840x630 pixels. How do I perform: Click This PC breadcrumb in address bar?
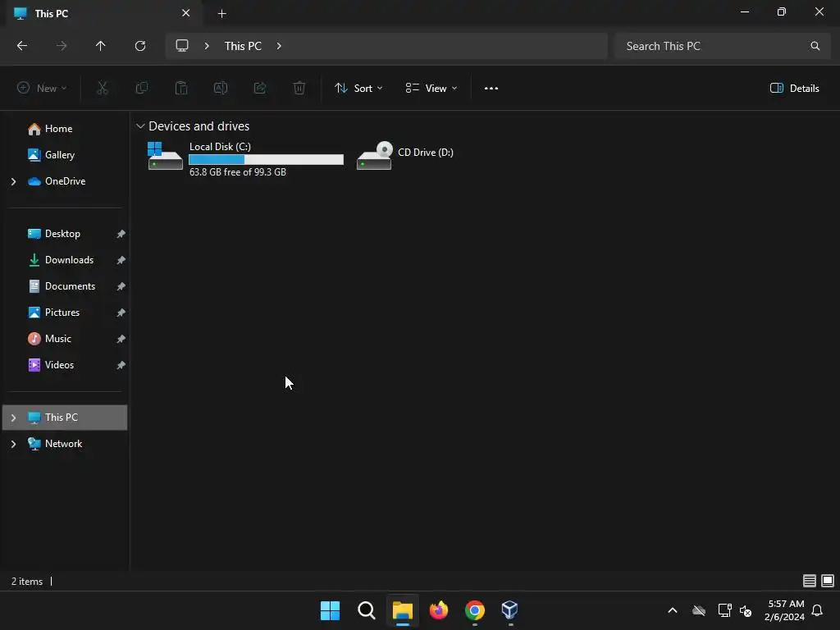[x=243, y=46]
